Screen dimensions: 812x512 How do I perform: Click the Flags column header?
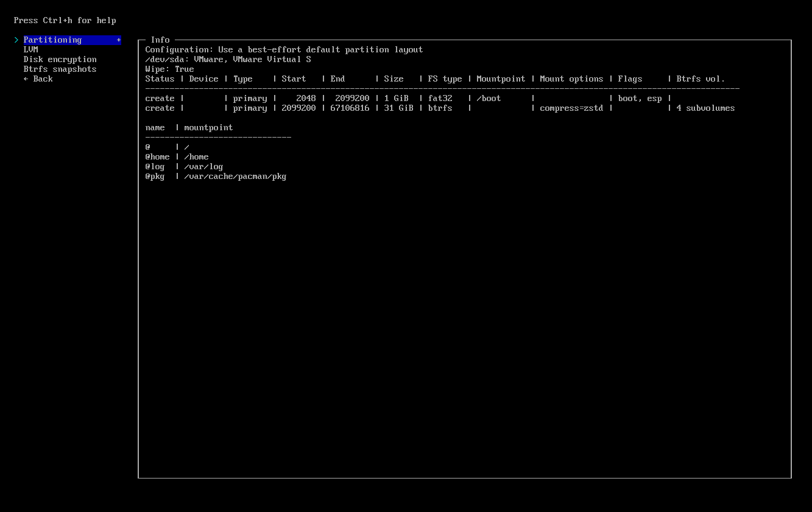630,79
